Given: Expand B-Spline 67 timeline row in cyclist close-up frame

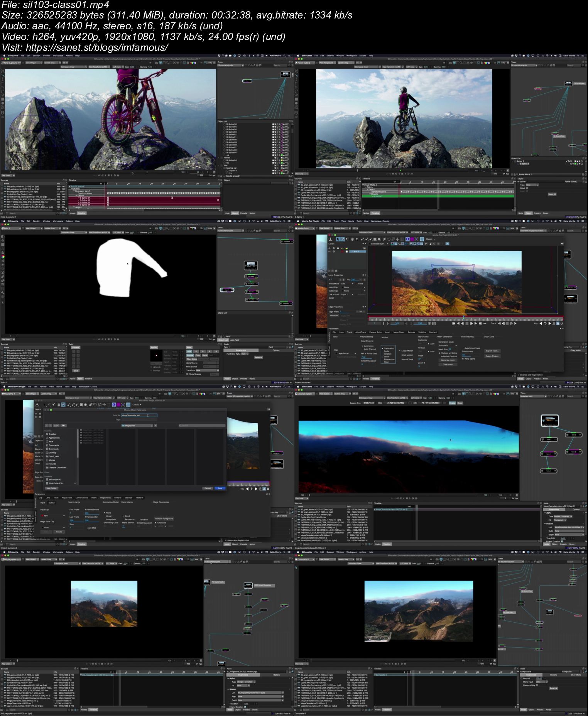Looking at the screenshot, I should [x=79, y=198].
